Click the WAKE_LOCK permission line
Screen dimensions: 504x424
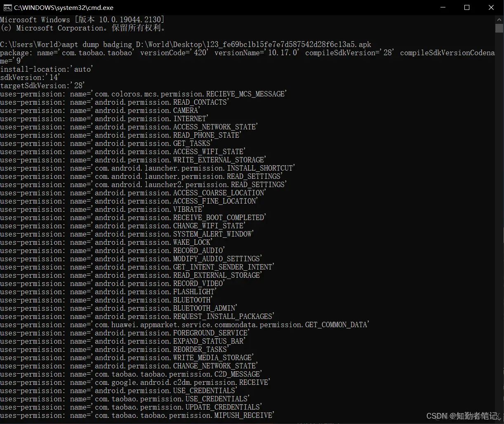click(x=106, y=242)
